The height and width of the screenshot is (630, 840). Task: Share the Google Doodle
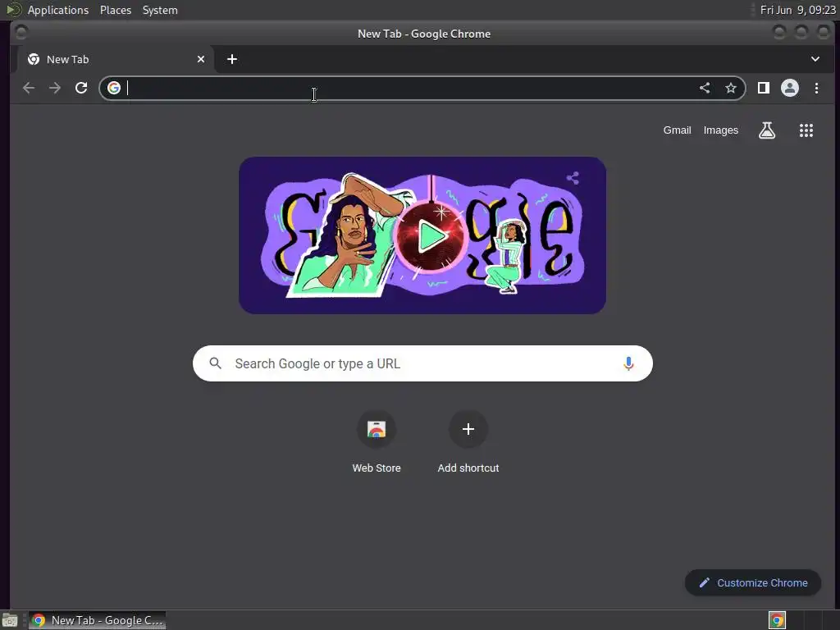pos(573,178)
